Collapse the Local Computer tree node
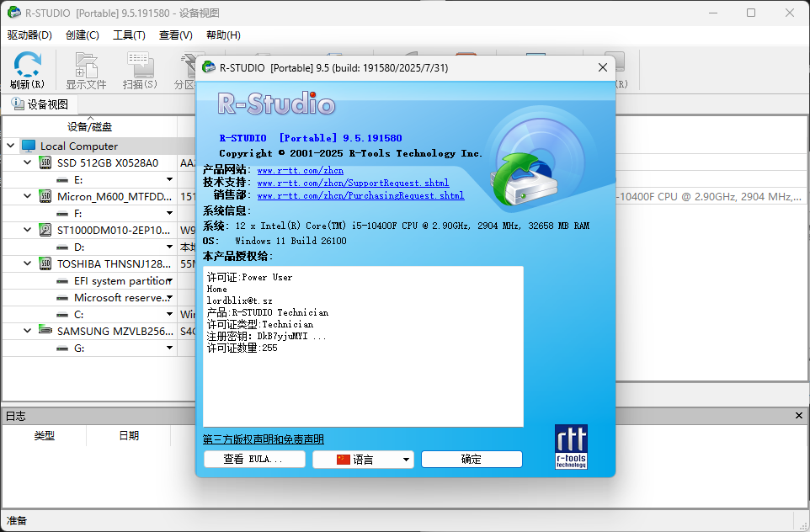Viewport: 810px width, 532px height. [x=10, y=146]
